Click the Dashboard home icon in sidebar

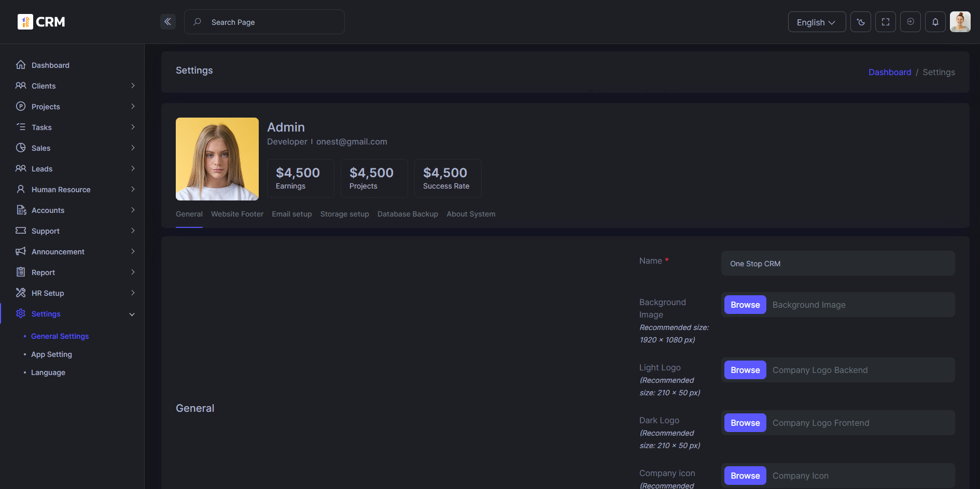click(x=21, y=65)
